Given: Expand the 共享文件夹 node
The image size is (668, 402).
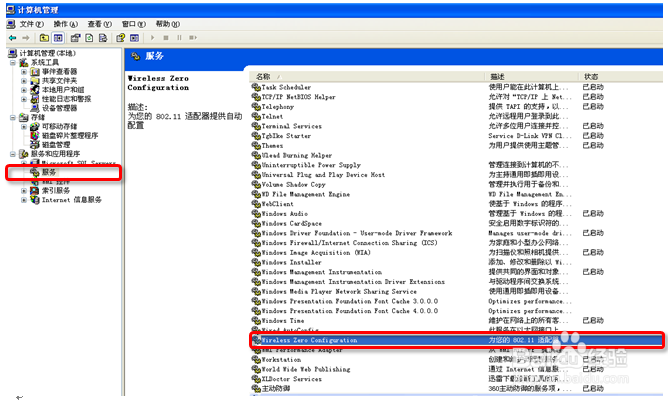Looking at the screenshot, I should [x=24, y=81].
